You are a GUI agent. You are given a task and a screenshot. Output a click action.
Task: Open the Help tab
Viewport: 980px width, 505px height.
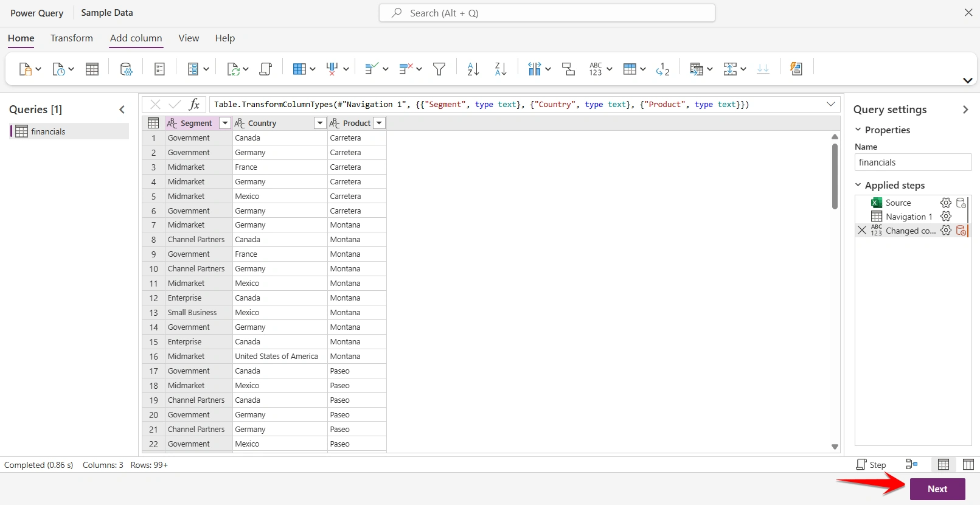pyautogui.click(x=225, y=38)
